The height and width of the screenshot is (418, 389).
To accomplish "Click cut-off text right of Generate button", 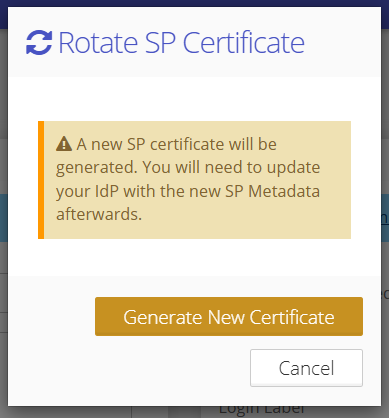I will pos(385,294).
